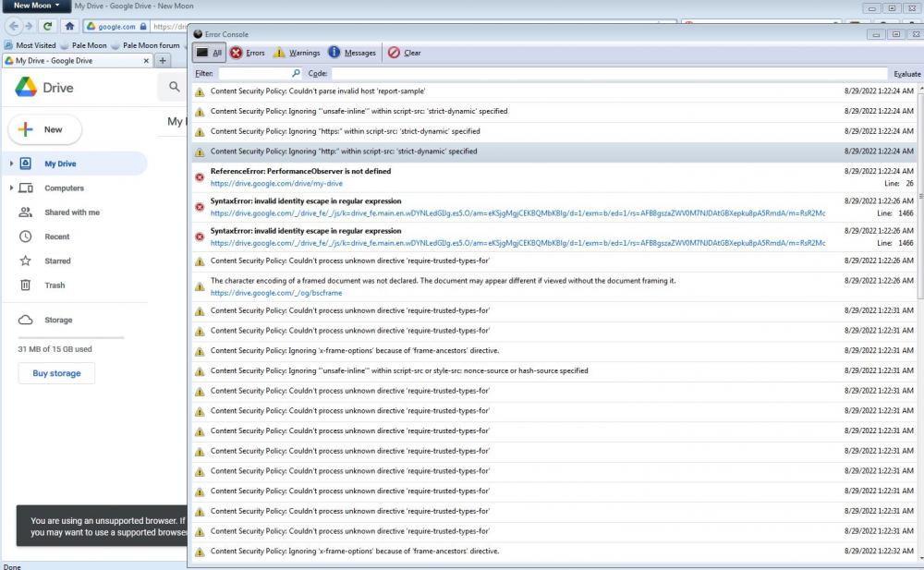Open the New Moon application menu
The image size is (924, 570).
click(34, 6)
